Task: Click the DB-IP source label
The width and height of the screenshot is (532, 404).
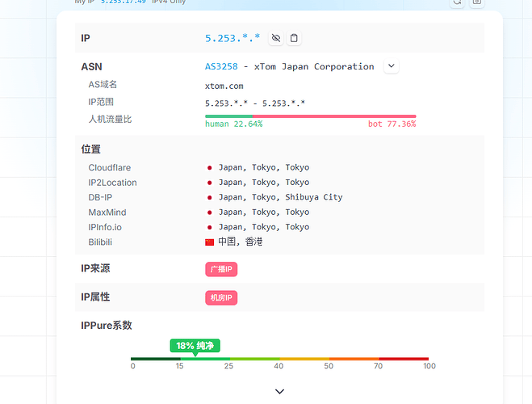Action: click(x=100, y=197)
